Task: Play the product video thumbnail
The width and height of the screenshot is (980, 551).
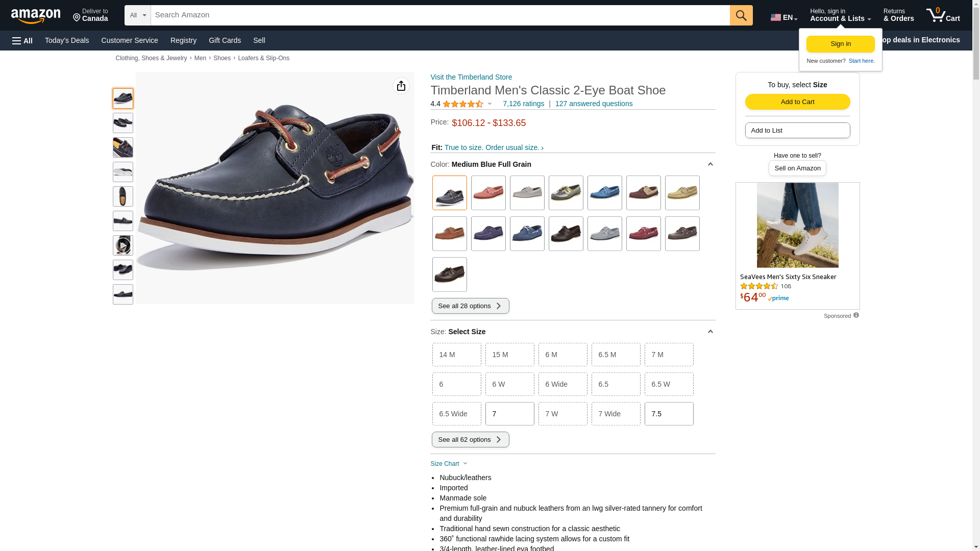Action: pyautogui.click(x=123, y=245)
